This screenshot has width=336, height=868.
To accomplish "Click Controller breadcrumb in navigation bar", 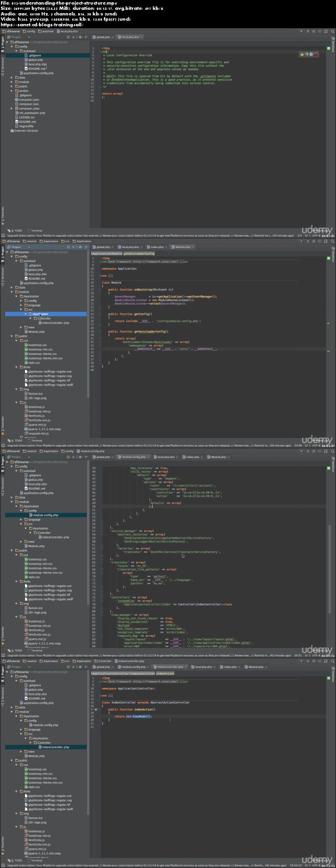I will pyautogui.click(x=103, y=661).
